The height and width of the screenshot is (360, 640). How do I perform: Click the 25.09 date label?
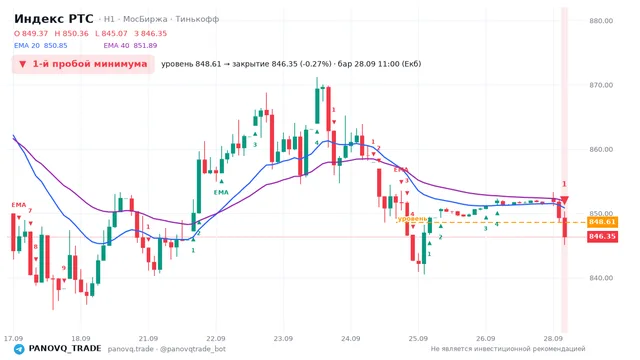click(418, 339)
